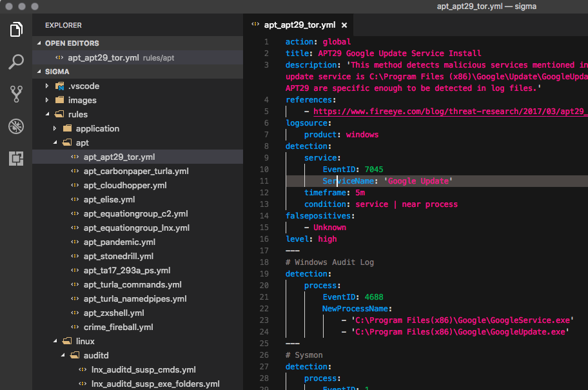Open the Extensions view icon

click(16, 158)
